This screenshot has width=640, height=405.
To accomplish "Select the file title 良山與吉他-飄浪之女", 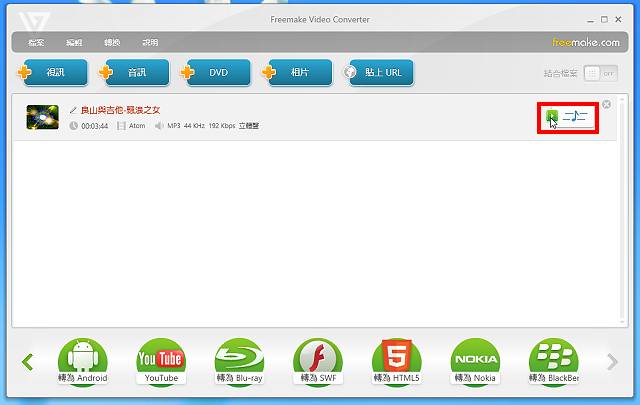I will 120,110.
